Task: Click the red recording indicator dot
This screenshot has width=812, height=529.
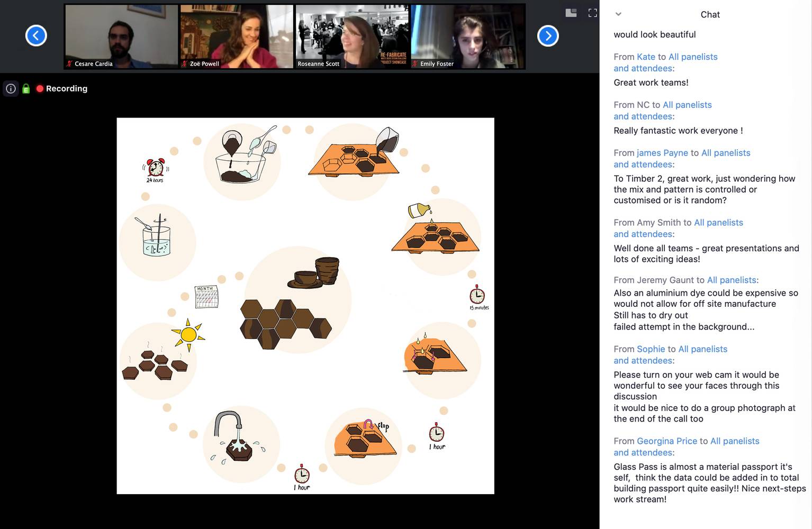Action: click(40, 89)
